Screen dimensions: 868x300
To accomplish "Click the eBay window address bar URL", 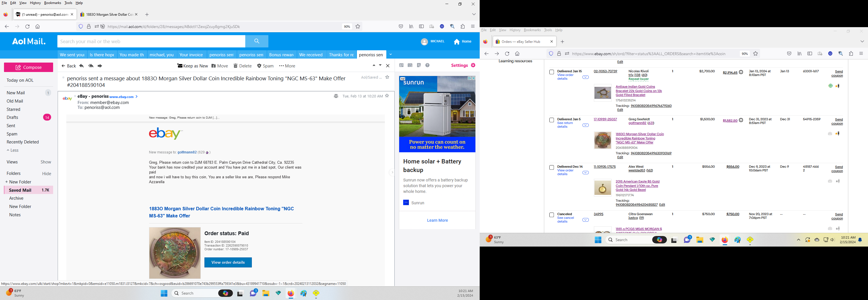I will pyautogui.click(x=649, y=54).
